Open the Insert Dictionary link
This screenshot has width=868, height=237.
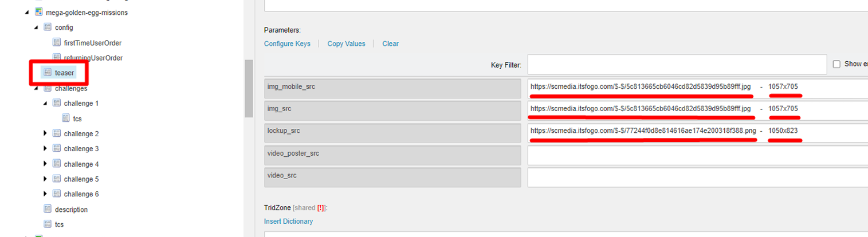288,221
